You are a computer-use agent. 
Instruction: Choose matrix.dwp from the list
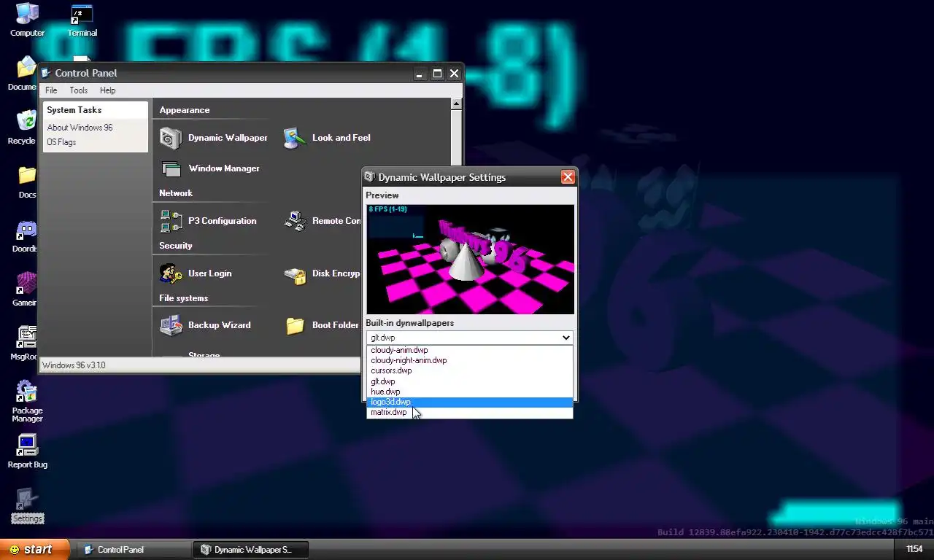click(469, 412)
